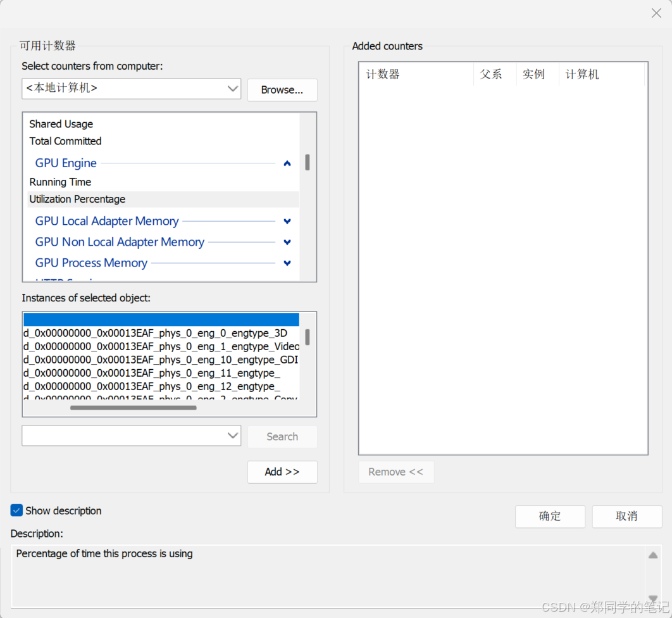Viewport: 672px width, 618px height.
Task: Expand GPU Non Local Adapter Memory group
Action: pos(287,242)
